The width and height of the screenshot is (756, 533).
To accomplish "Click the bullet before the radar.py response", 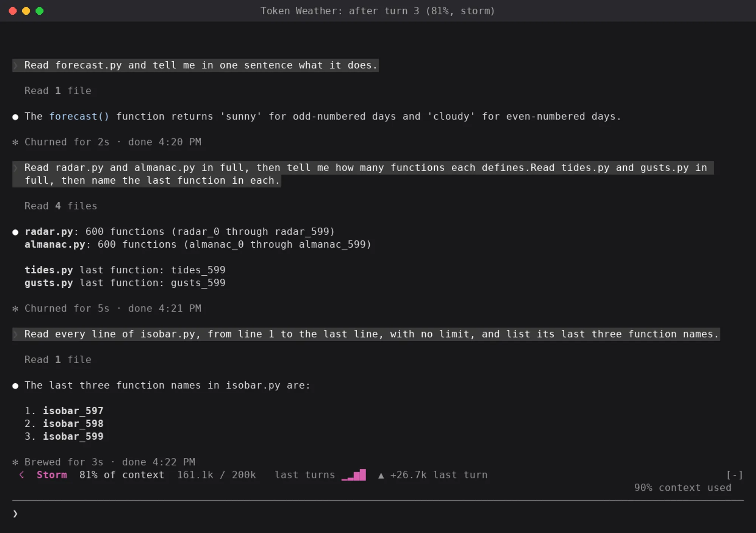I will pos(15,232).
